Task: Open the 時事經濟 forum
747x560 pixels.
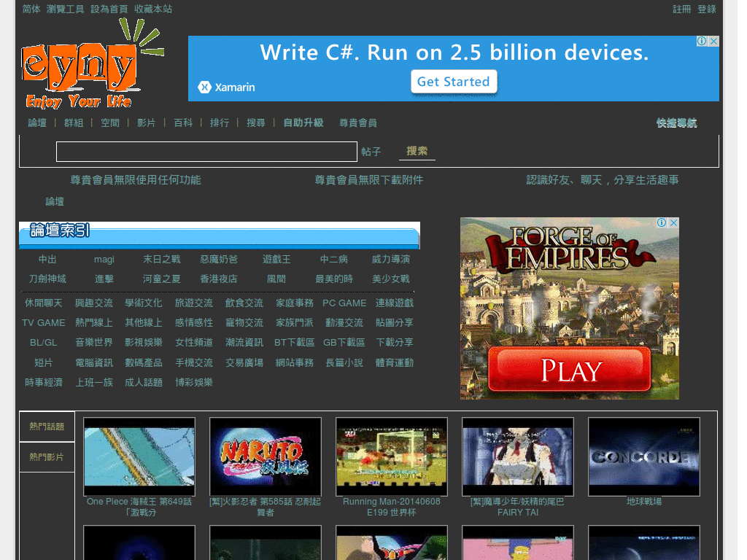Action: point(43,382)
